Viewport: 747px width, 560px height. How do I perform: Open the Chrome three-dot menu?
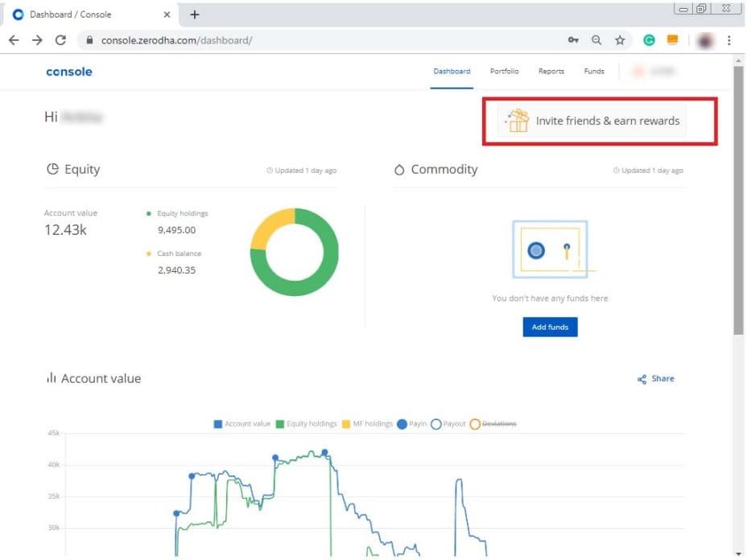[728, 39]
